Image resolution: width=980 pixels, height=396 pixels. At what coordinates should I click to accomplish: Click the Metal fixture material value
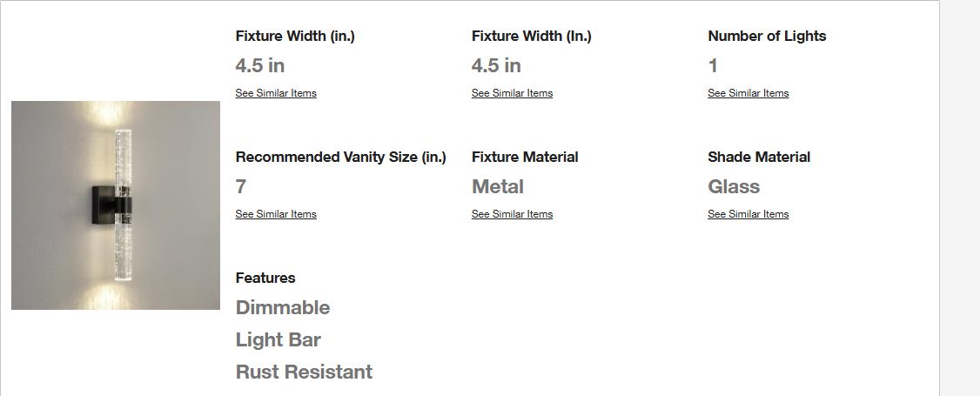tap(498, 187)
